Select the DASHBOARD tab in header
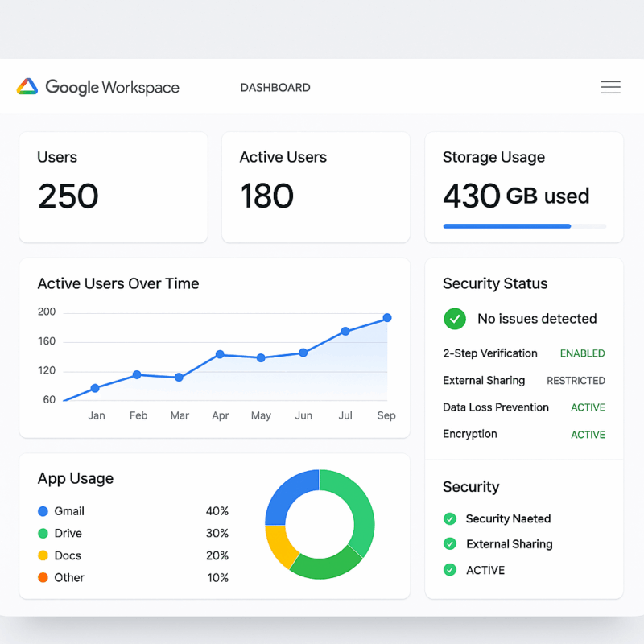Viewport: 644px width, 644px height. (x=275, y=88)
